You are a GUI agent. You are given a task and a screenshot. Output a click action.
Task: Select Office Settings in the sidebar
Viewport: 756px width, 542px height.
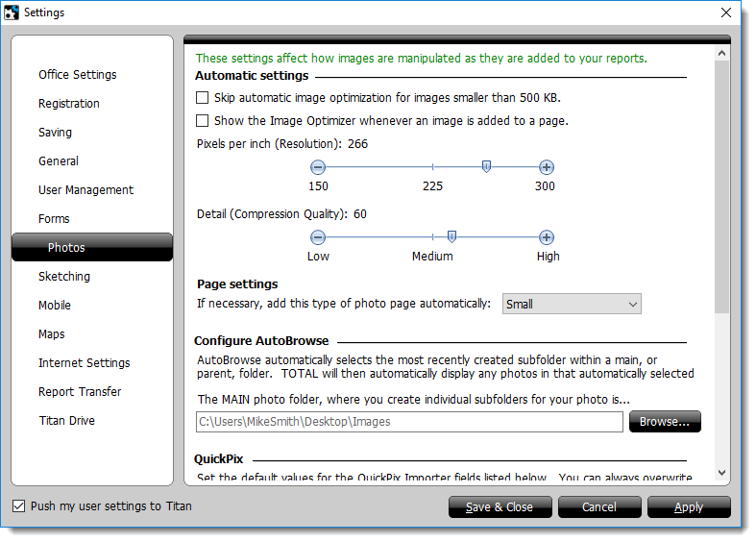point(78,75)
